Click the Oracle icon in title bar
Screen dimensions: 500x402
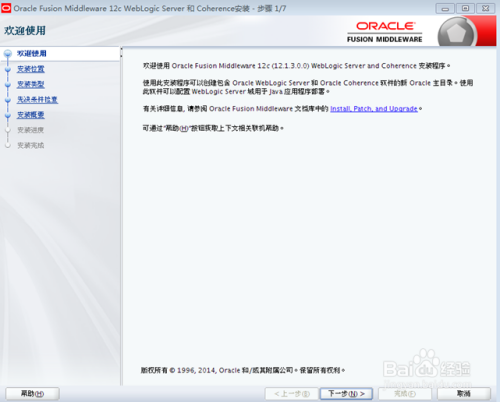(6, 8)
